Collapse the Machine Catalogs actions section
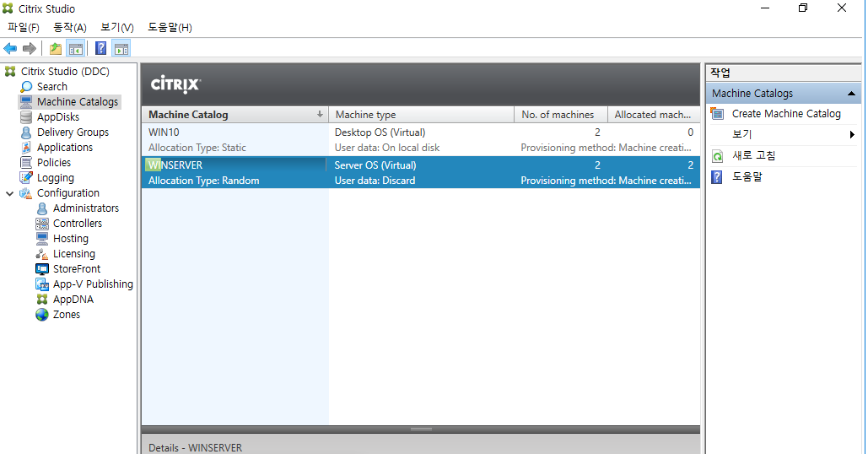 pyautogui.click(x=851, y=94)
